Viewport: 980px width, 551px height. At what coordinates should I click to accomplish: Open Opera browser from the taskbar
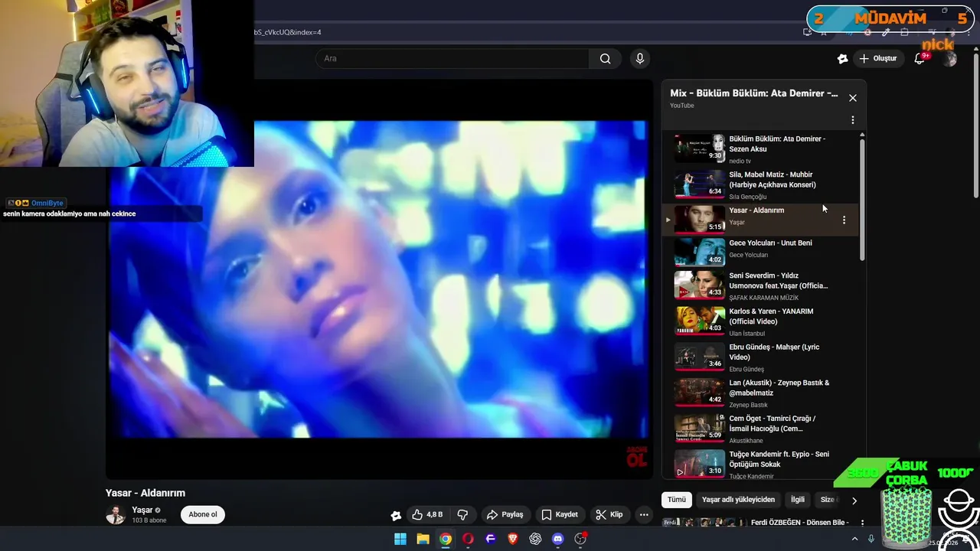[468, 539]
